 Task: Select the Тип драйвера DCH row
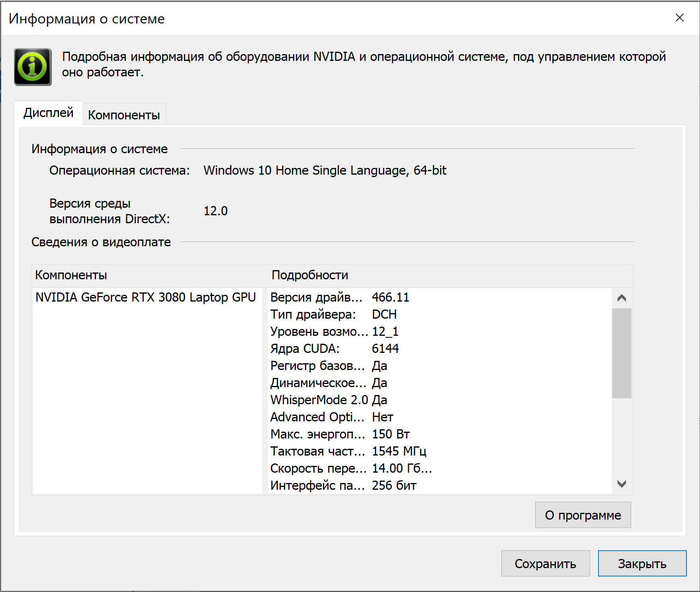point(440,314)
